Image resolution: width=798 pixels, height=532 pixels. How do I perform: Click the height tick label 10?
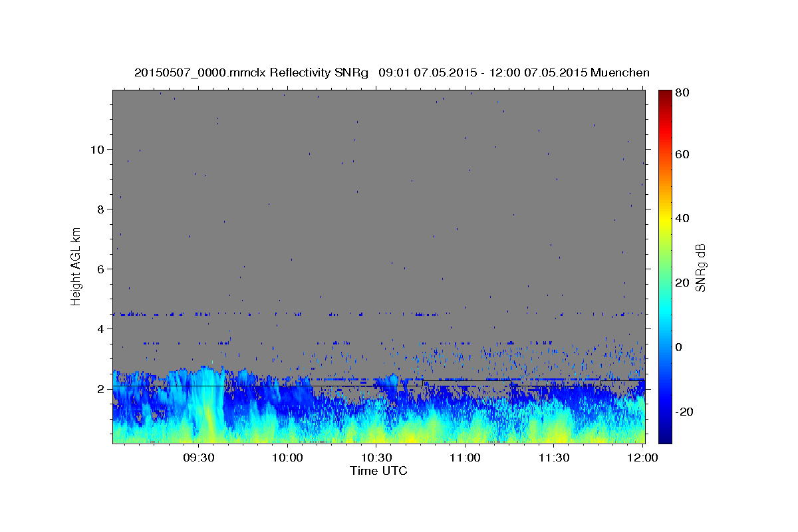point(98,149)
